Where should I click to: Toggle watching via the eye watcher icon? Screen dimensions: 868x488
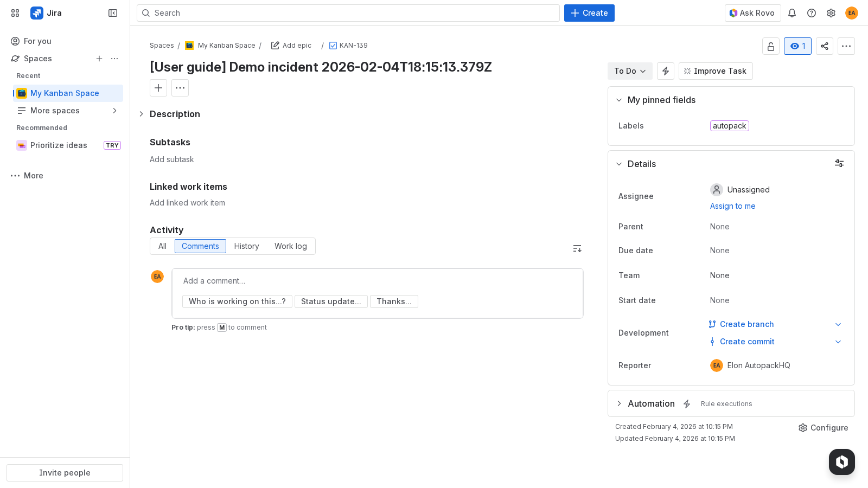[x=797, y=46]
